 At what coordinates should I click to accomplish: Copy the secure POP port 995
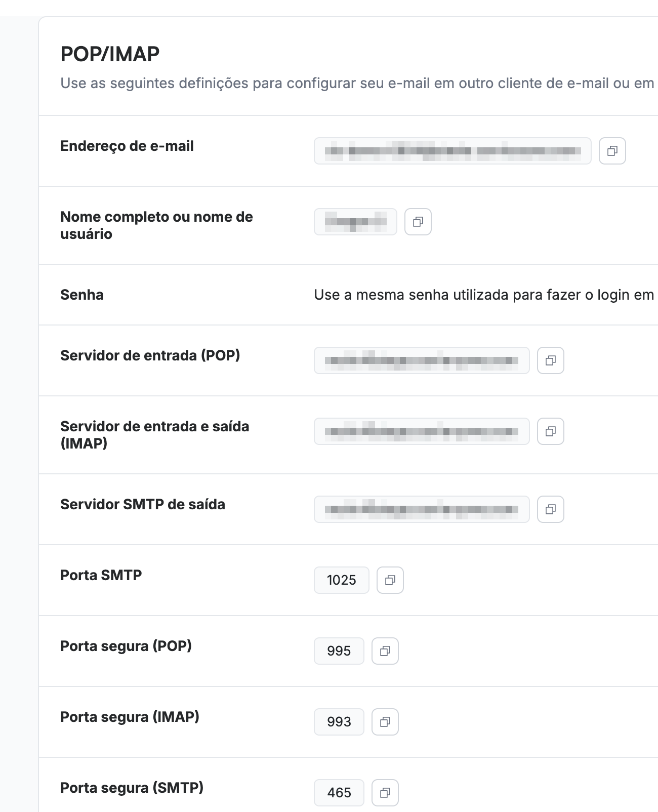pyautogui.click(x=385, y=651)
